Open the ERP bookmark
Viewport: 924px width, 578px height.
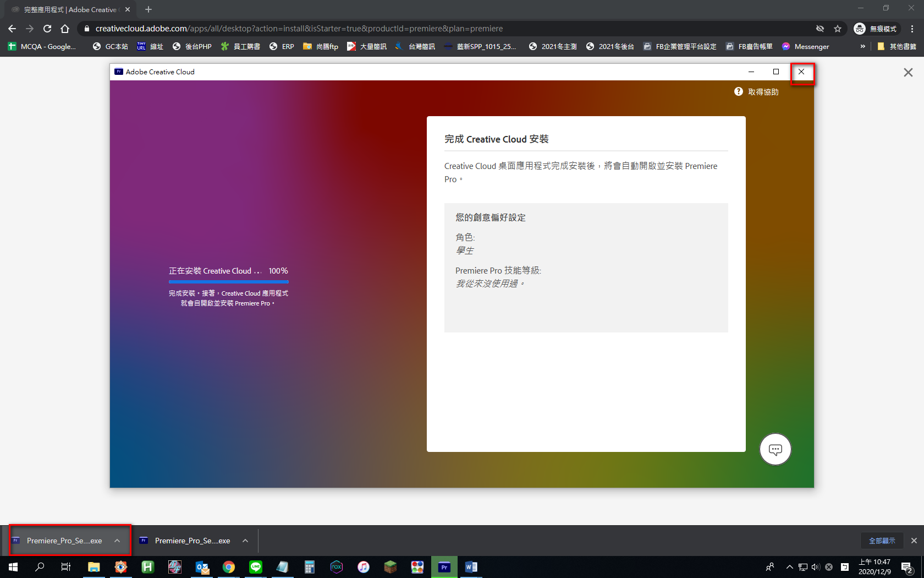[282, 47]
